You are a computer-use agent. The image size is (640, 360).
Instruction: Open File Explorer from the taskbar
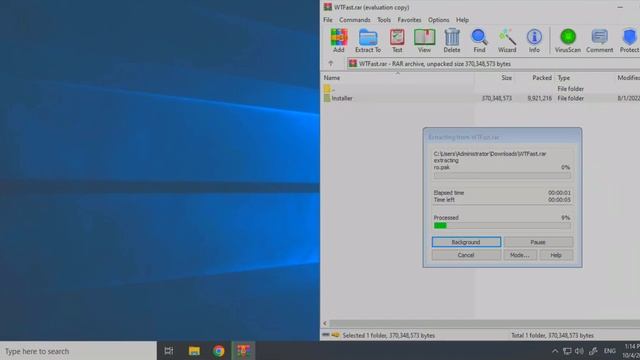[194, 351]
